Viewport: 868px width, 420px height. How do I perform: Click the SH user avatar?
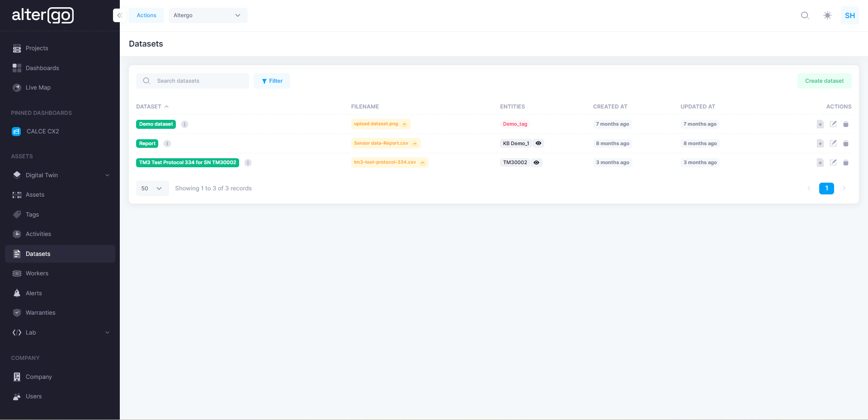pyautogui.click(x=849, y=15)
